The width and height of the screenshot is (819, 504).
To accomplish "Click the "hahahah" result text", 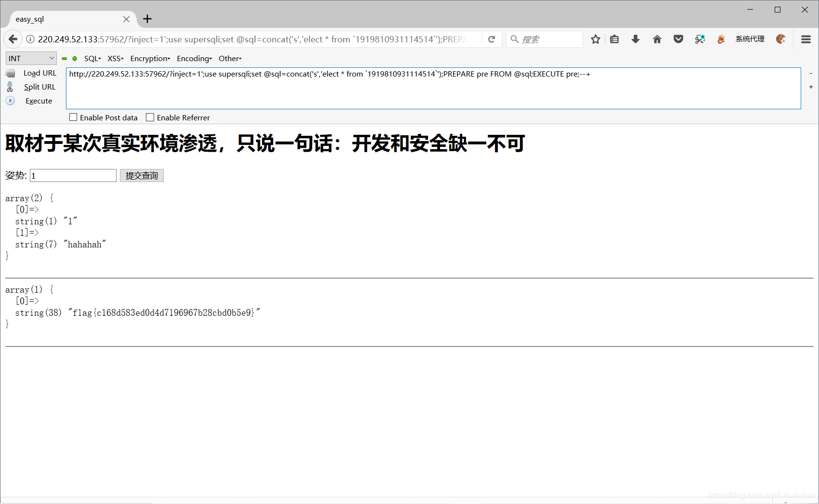I will 85,245.
